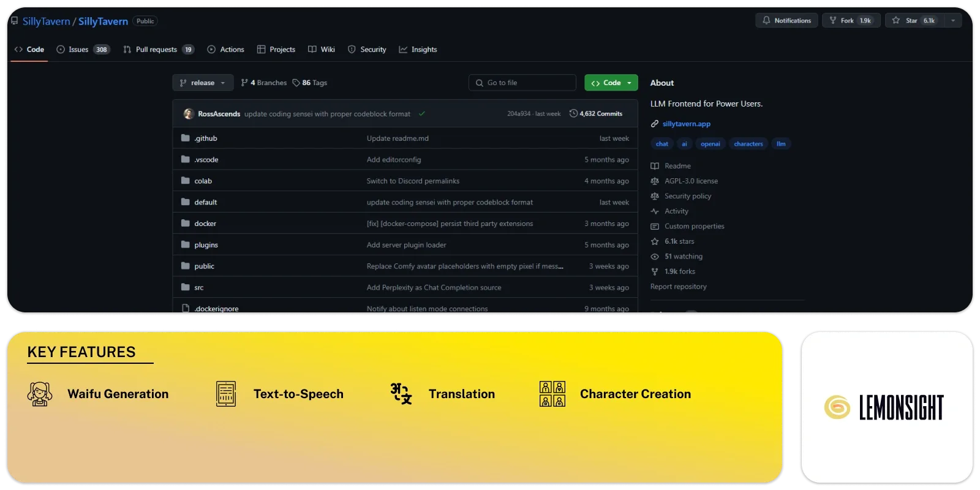Star the repository
The image size is (980, 490).
914,20
